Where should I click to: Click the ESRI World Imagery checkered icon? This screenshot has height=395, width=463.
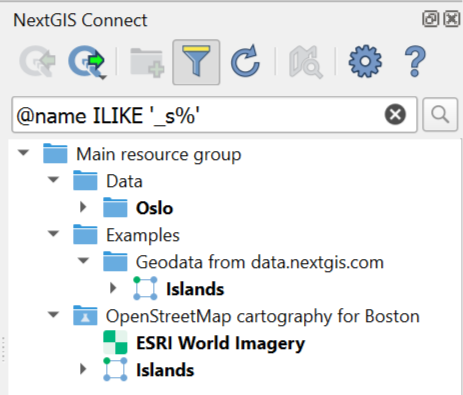115,342
